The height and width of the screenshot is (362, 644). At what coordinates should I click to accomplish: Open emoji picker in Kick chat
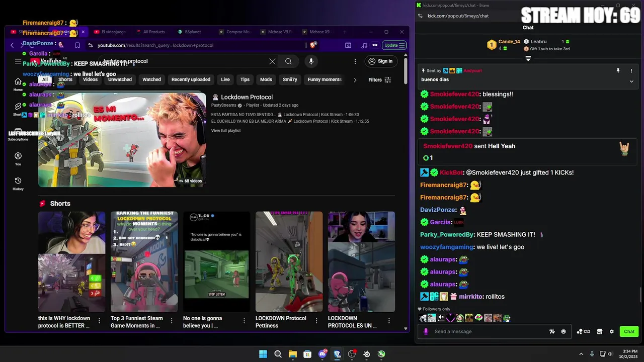563,331
